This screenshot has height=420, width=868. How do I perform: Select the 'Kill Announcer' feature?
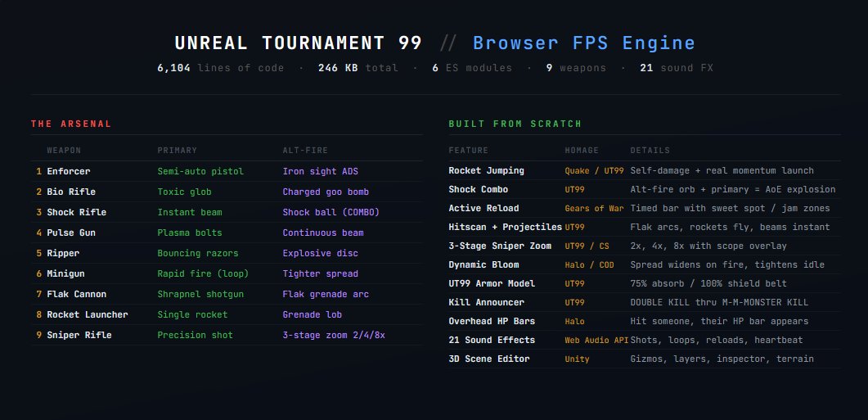pyautogui.click(x=487, y=303)
